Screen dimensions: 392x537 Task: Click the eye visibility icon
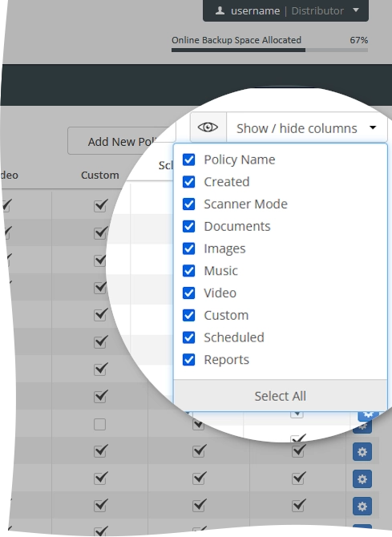click(208, 127)
